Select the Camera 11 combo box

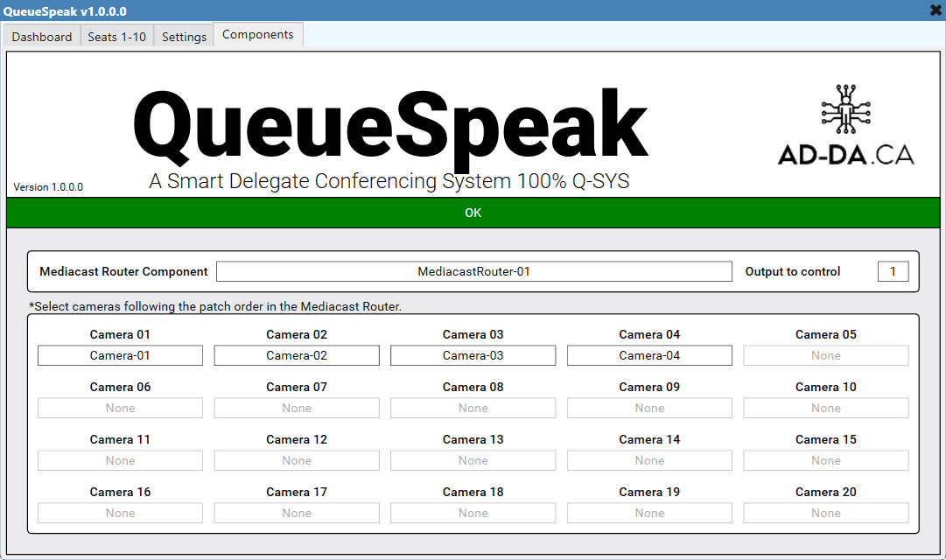(x=120, y=460)
